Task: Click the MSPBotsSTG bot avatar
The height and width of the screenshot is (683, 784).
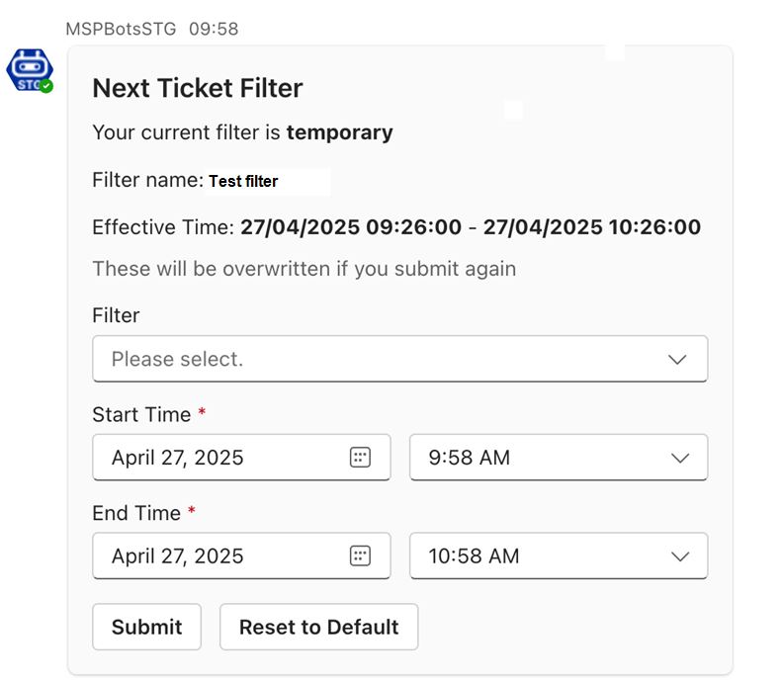Action: click(x=29, y=70)
